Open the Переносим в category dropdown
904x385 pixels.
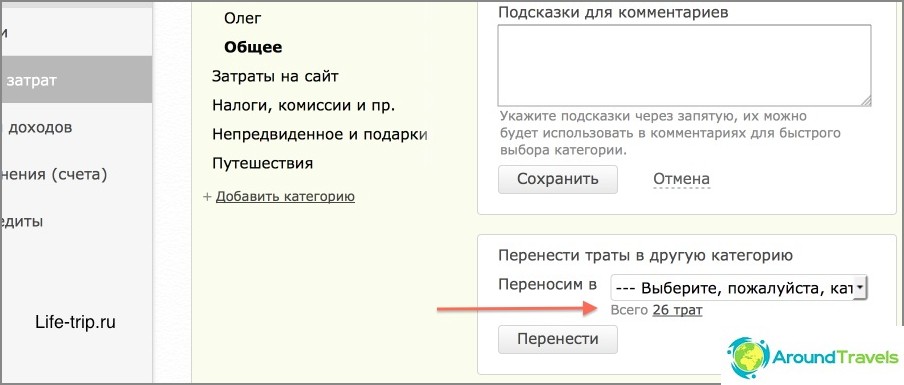point(739,287)
